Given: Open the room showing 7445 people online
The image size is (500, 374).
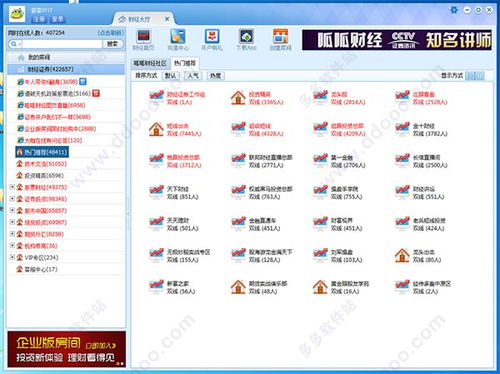Looking at the screenshot, I should tap(175, 130).
